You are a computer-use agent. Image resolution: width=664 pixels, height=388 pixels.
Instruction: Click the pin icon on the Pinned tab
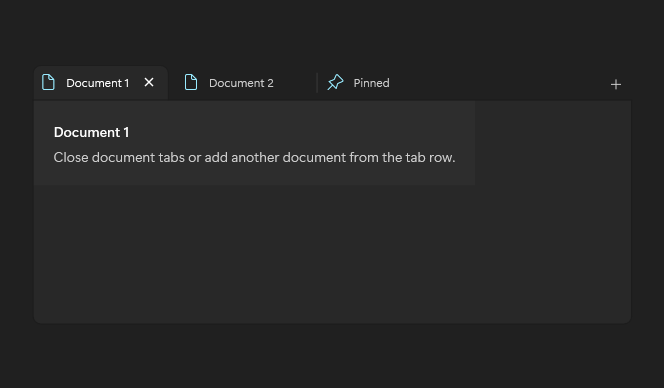pos(335,82)
